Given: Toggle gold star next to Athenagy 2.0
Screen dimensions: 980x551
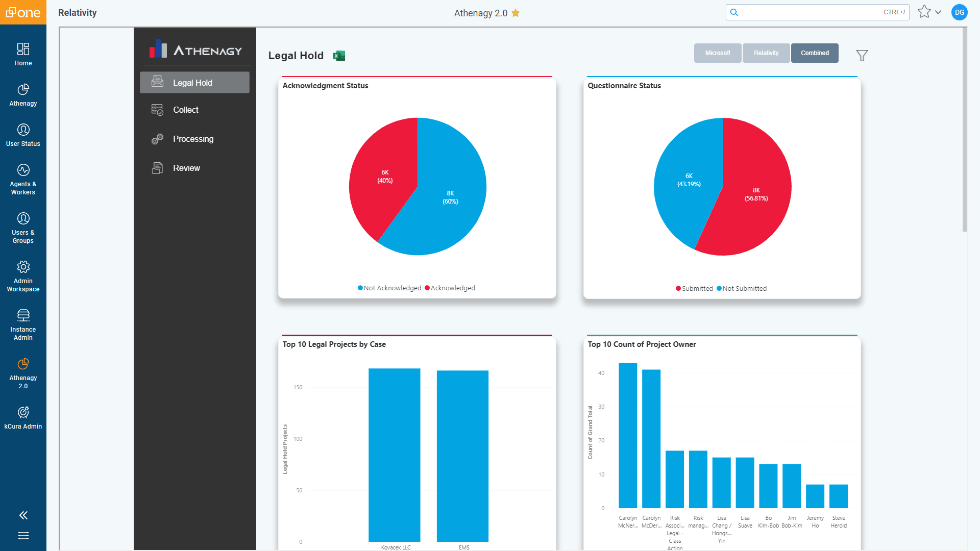Looking at the screenshot, I should click(x=516, y=13).
